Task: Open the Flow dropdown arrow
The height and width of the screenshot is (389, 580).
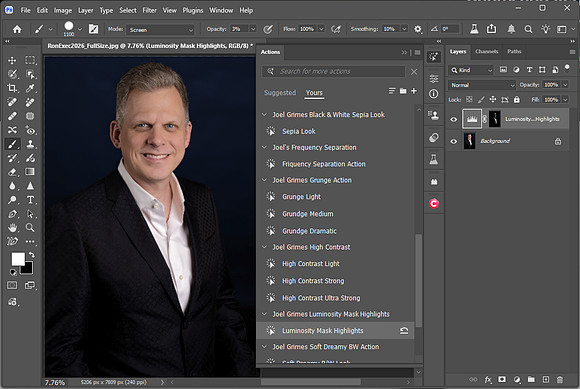Action: 321,29
